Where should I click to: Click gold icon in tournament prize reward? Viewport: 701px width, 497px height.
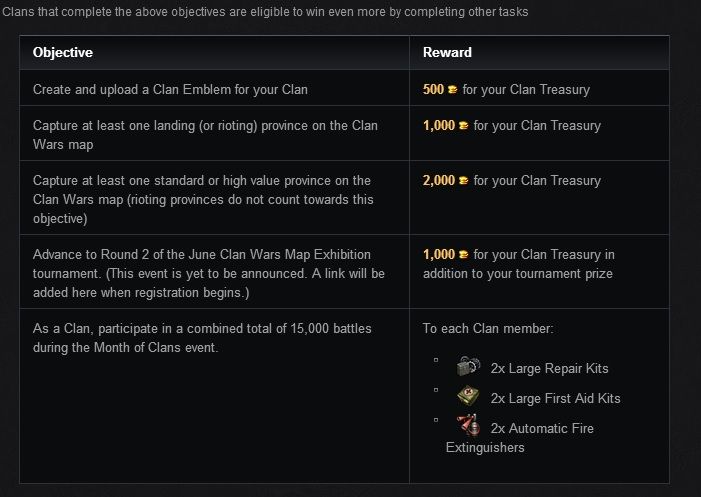point(463,255)
